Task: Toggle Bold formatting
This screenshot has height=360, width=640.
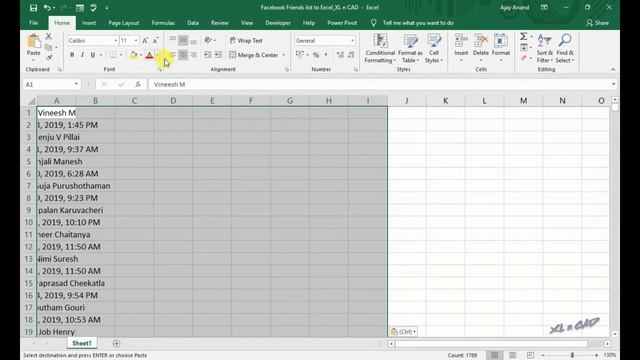Action: tap(72, 55)
